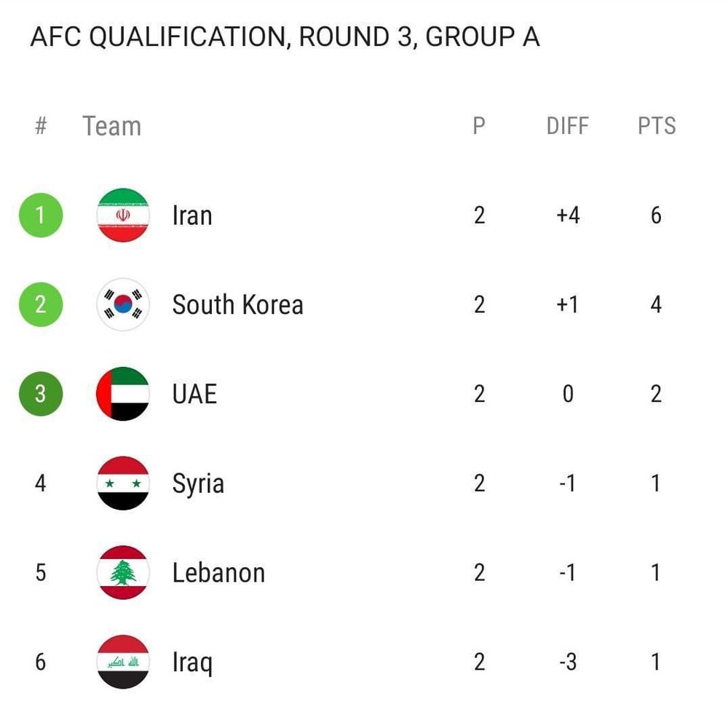Open the UAE team name

click(194, 394)
